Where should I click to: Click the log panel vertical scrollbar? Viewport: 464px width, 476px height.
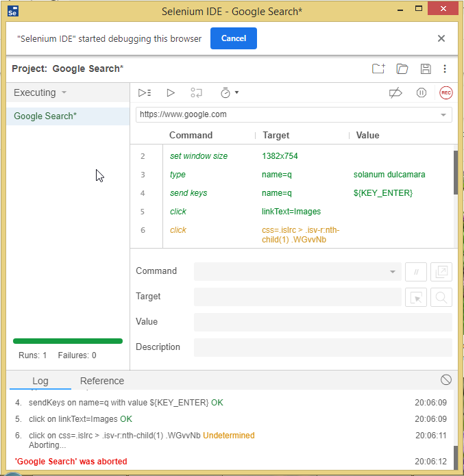pos(456,458)
